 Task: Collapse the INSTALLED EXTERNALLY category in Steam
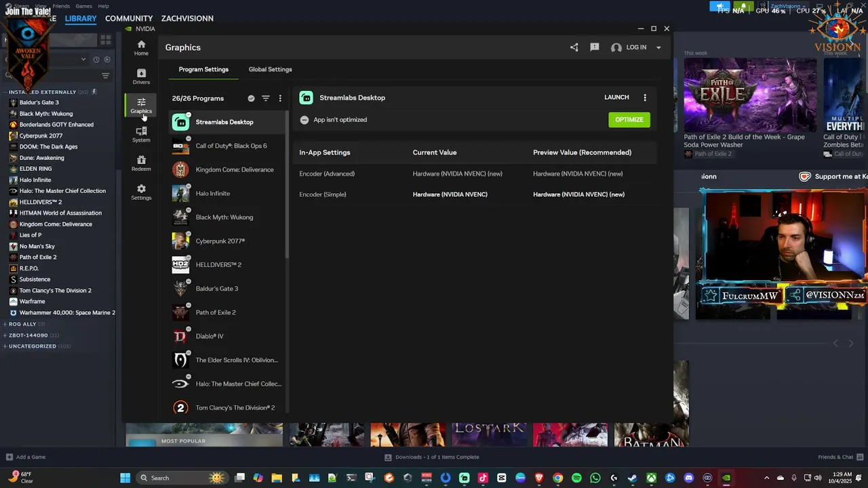tap(6, 92)
